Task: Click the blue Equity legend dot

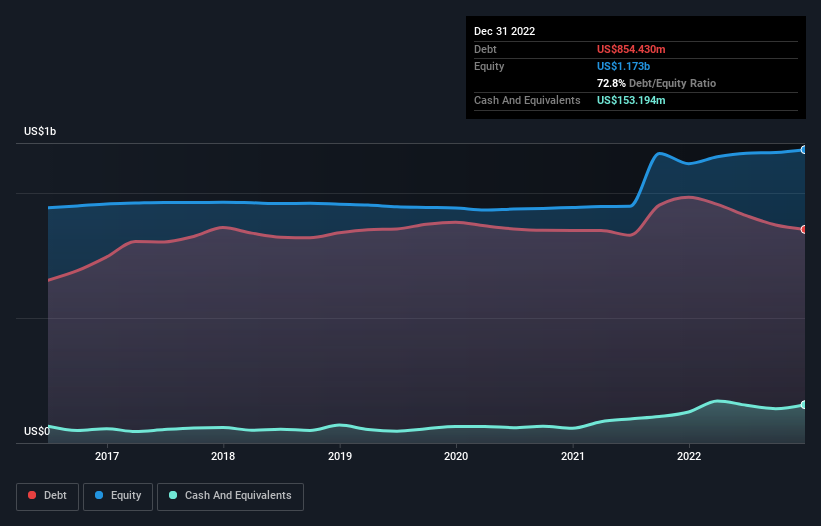Action: (101, 496)
